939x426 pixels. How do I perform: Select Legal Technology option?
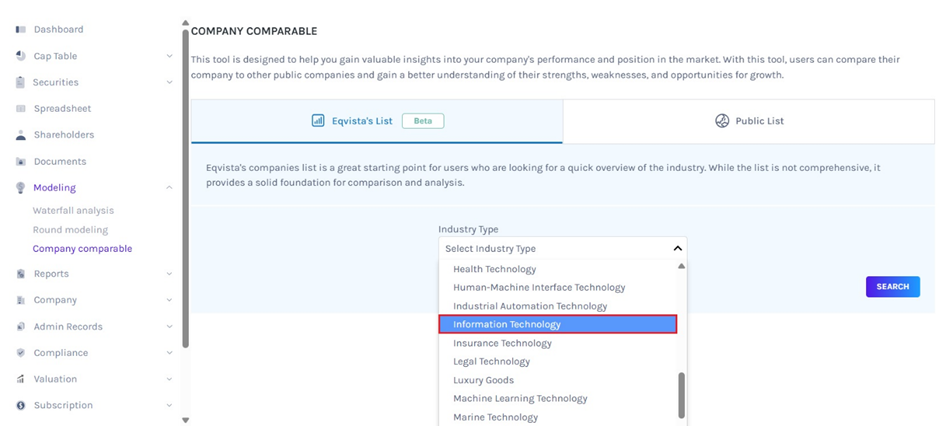(x=558, y=361)
